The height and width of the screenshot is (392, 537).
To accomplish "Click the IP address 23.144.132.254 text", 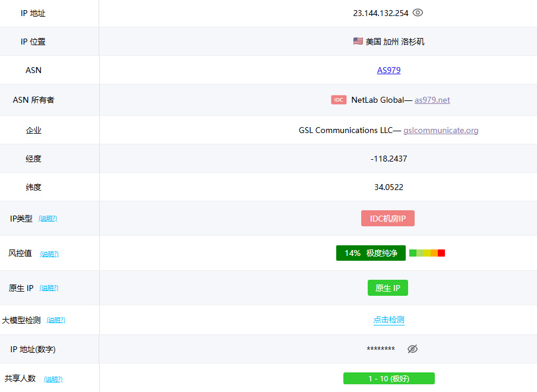I will [x=380, y=12].
